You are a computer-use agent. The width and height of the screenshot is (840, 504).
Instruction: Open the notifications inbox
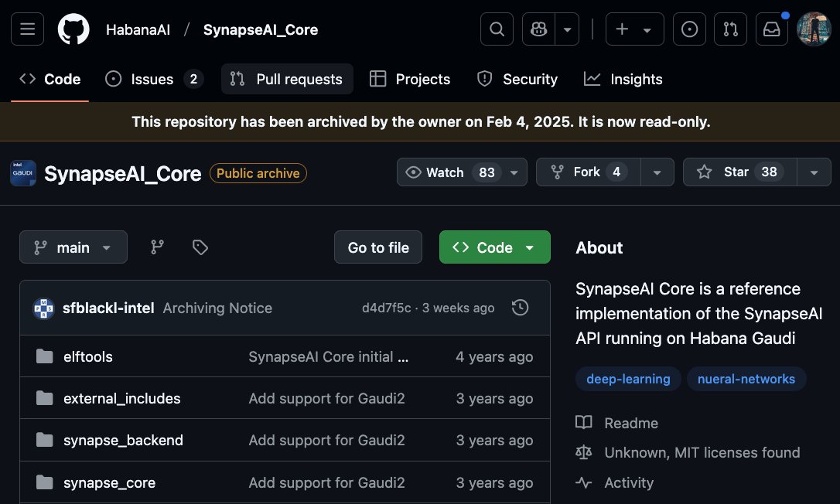click(x=771, y=29)
